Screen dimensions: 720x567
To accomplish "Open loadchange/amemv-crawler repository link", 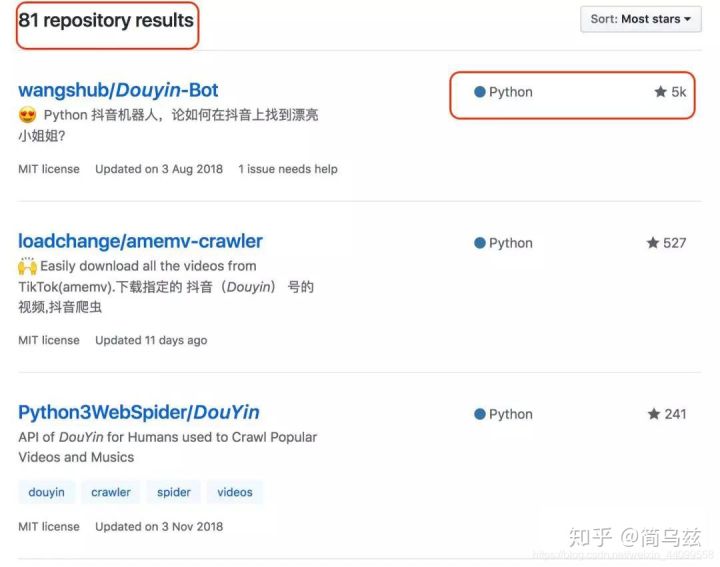I will pyautogui.click(x=141, y=241).
